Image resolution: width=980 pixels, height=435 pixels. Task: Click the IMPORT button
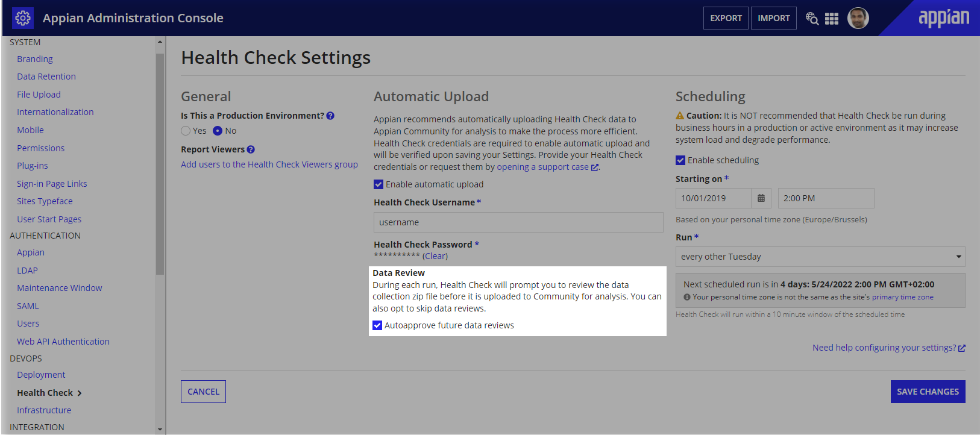774,18
